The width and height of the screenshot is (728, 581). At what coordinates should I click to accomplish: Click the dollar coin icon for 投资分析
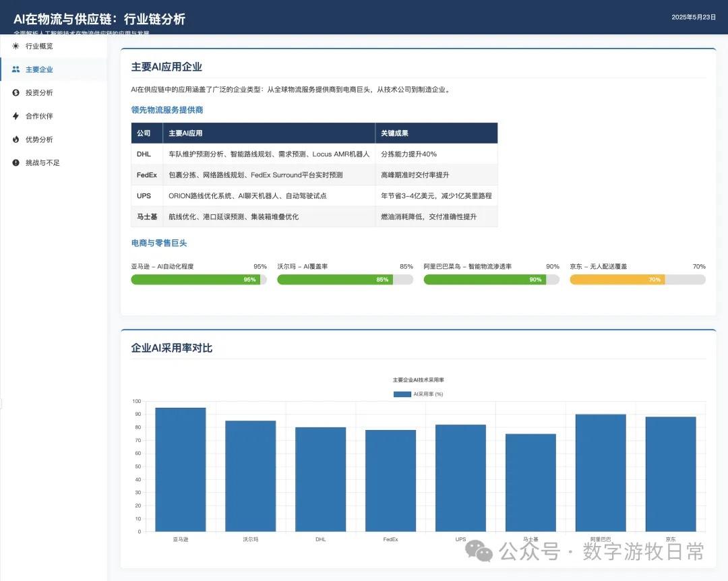pyautogui.click(x=16, y=93)
